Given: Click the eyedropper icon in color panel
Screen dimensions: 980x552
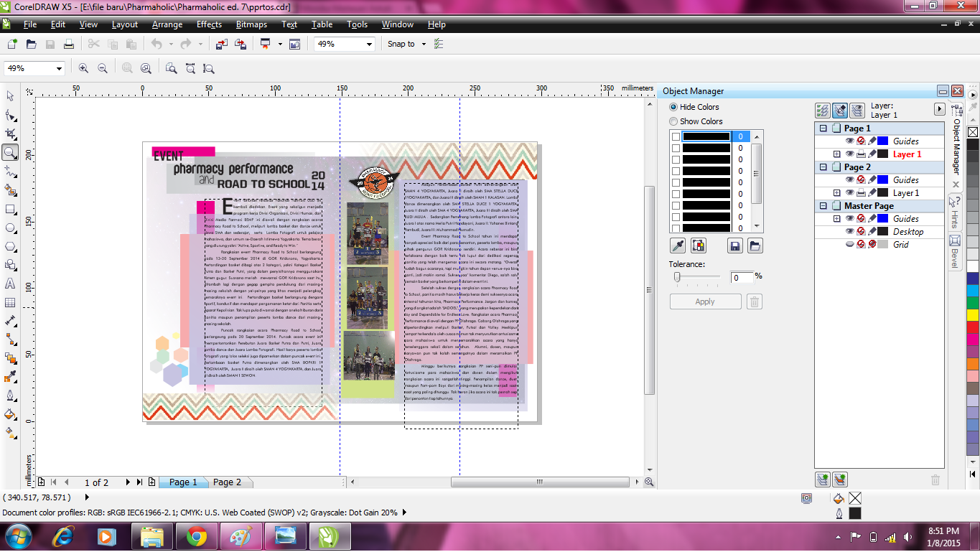Looking at the screenshot, I should point(677,245).
